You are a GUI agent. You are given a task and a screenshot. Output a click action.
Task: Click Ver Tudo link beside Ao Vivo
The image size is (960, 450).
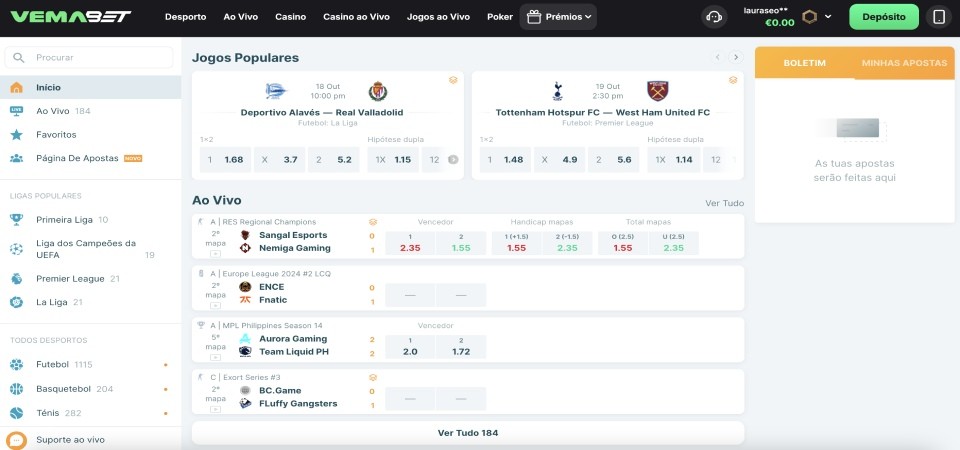pos(724,203)
